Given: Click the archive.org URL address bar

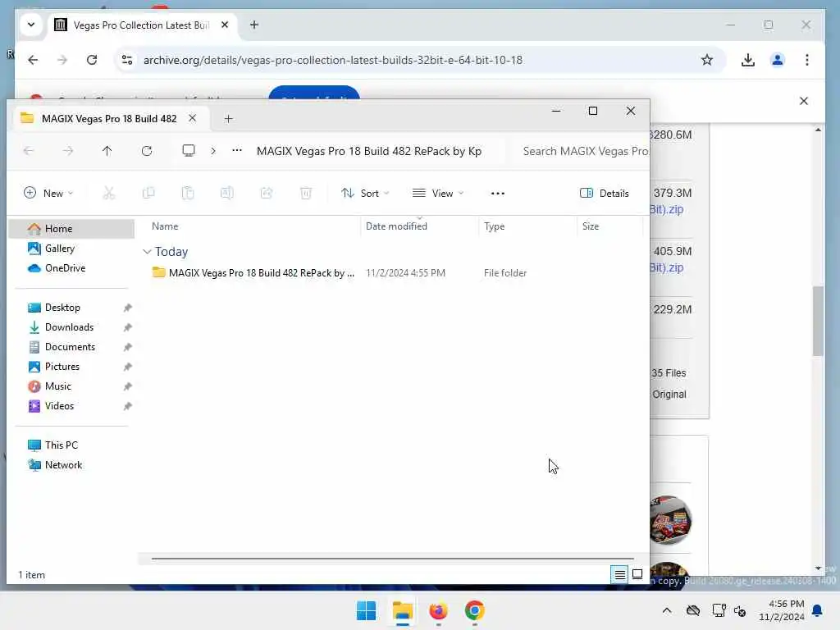Looking at the screenshot, I should tap(333, 60).
